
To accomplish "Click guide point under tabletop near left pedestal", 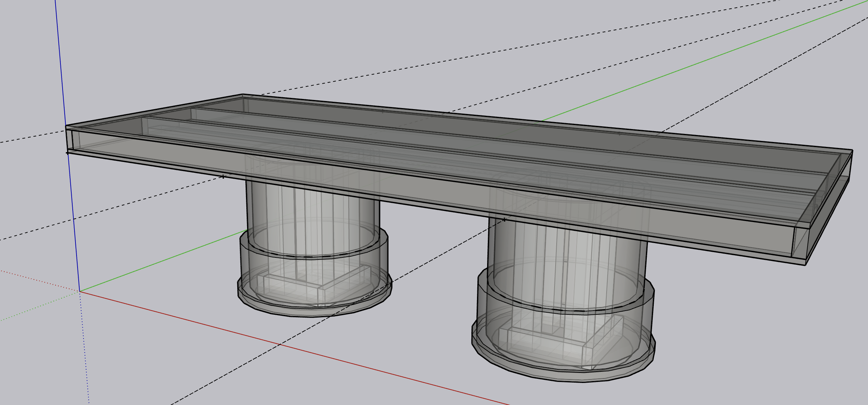I will click(223, 177).
